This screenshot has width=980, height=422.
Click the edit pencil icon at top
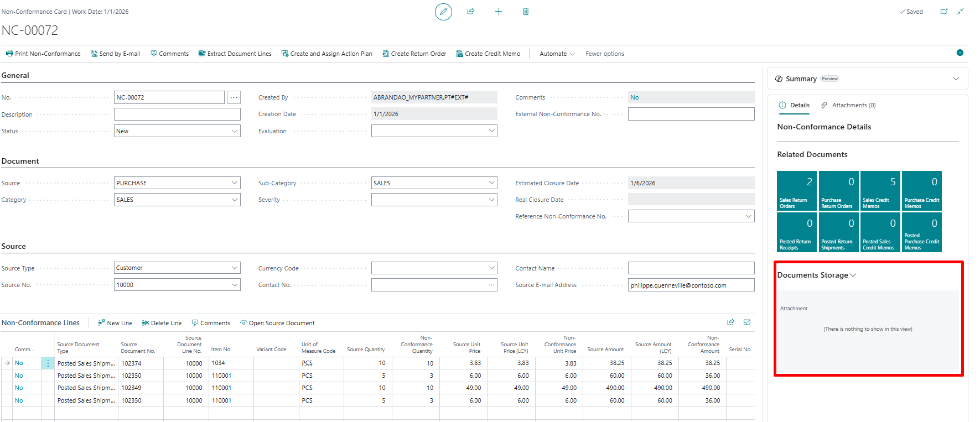click(x=443, y=12)
